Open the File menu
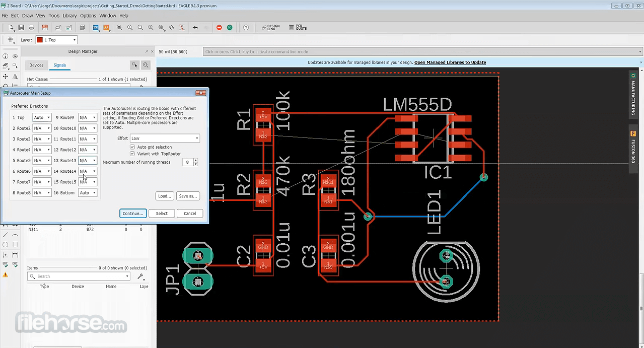This screenshot has width=644, height=348. [x=5, y=16]
